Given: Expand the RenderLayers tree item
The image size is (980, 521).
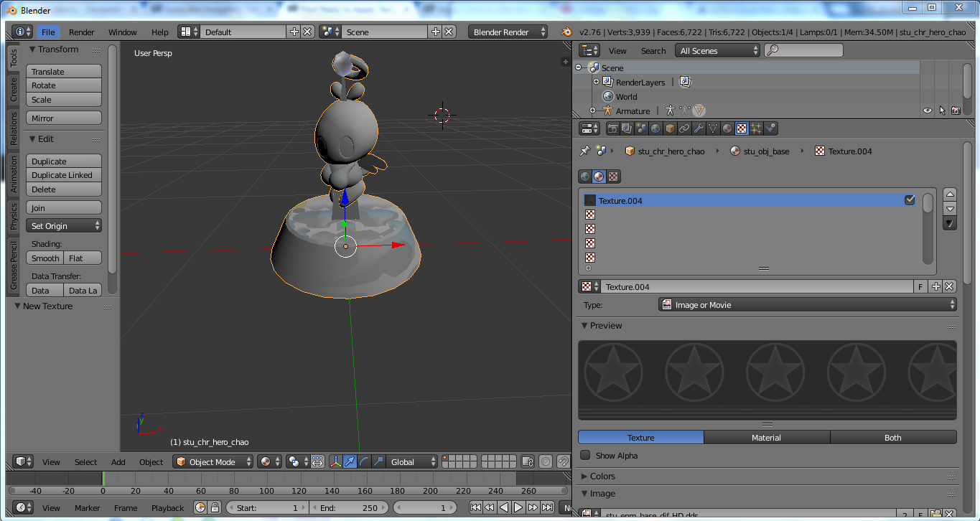Looking at the screenshot, I should point(596,82).
